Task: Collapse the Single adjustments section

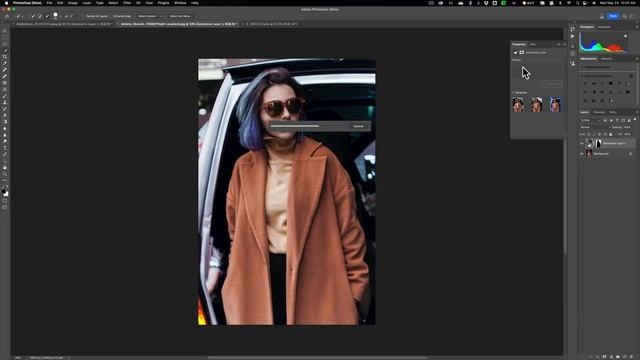Action: tap(582, 76)
